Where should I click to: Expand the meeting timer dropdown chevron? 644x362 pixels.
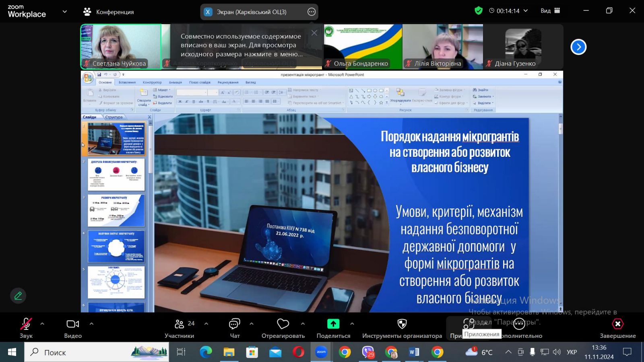pos(526,11)
